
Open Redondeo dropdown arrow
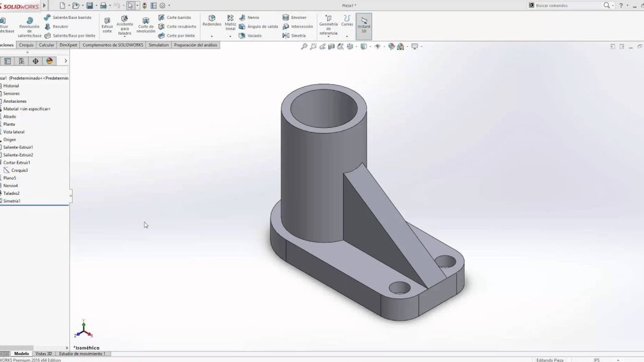coord(212,36)
